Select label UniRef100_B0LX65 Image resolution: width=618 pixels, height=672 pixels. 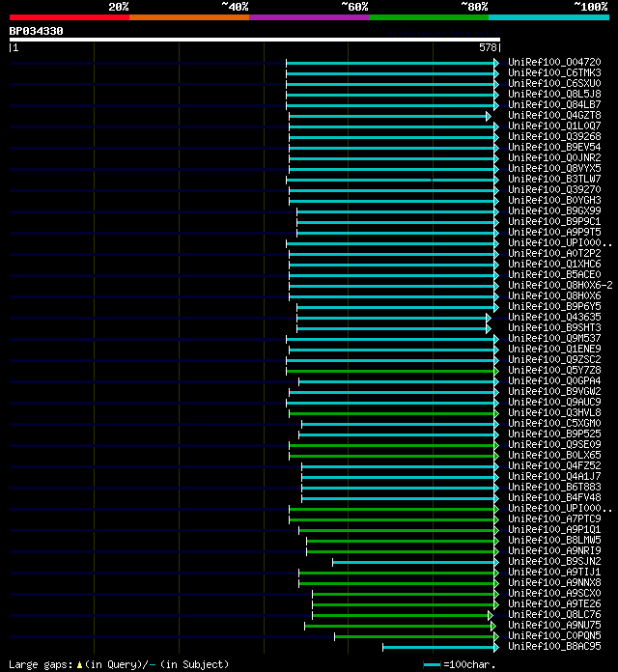554,455
